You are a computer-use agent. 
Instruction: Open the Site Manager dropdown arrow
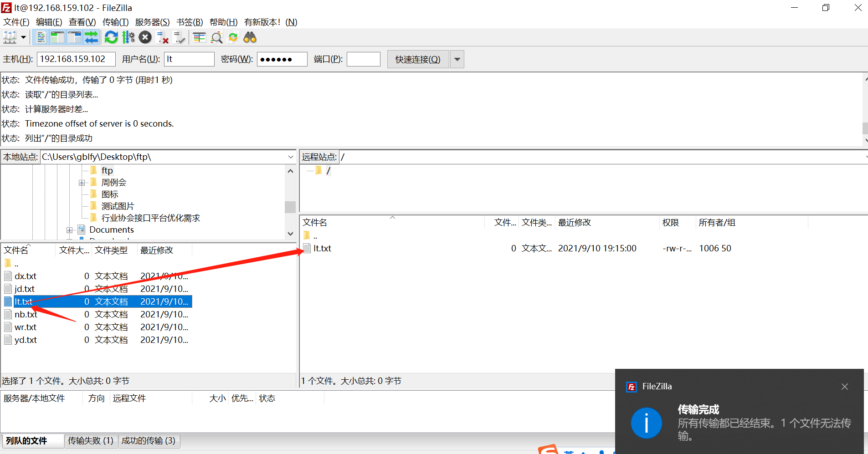pyautogui.click(x=23, y=37)
